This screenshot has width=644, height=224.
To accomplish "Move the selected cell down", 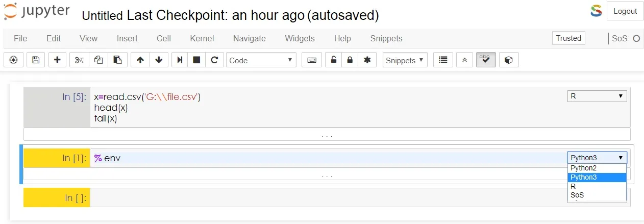I will (x=159, y=60).
